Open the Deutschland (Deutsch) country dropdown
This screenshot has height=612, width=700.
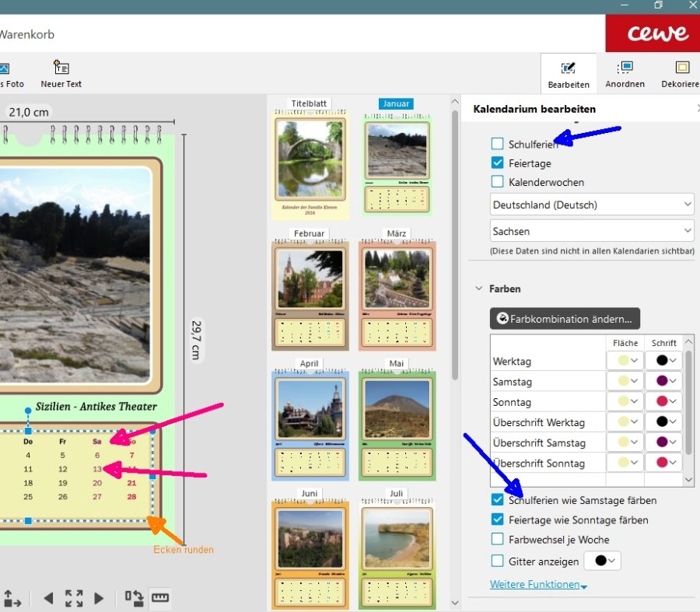[x=592, y=205]
